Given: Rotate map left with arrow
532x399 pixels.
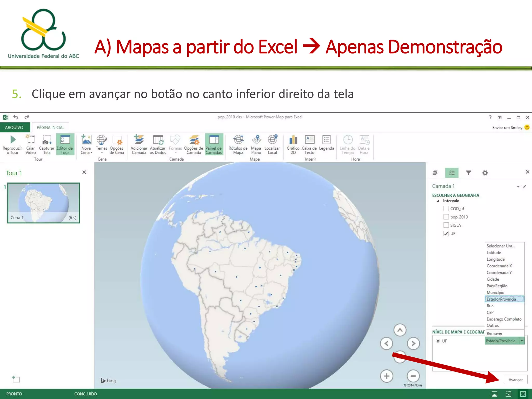Looking at the screenshot, I should (387, 344).
